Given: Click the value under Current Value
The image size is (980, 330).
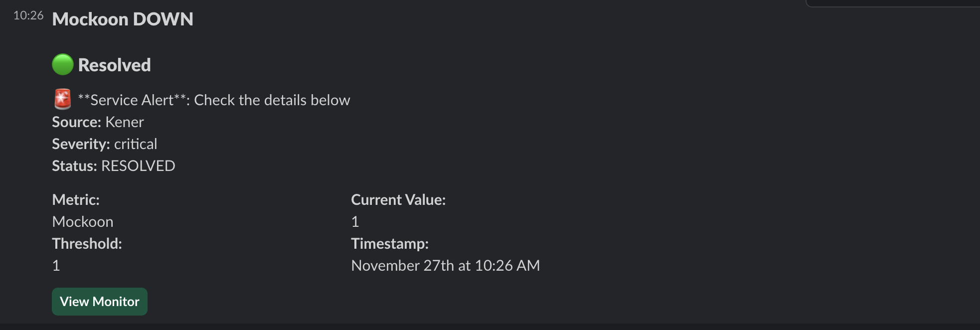Looking at the screenshot, I should 355,222.
